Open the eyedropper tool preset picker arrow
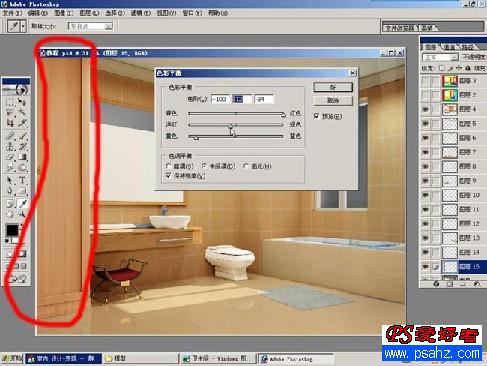 click(x=23, y=26)
